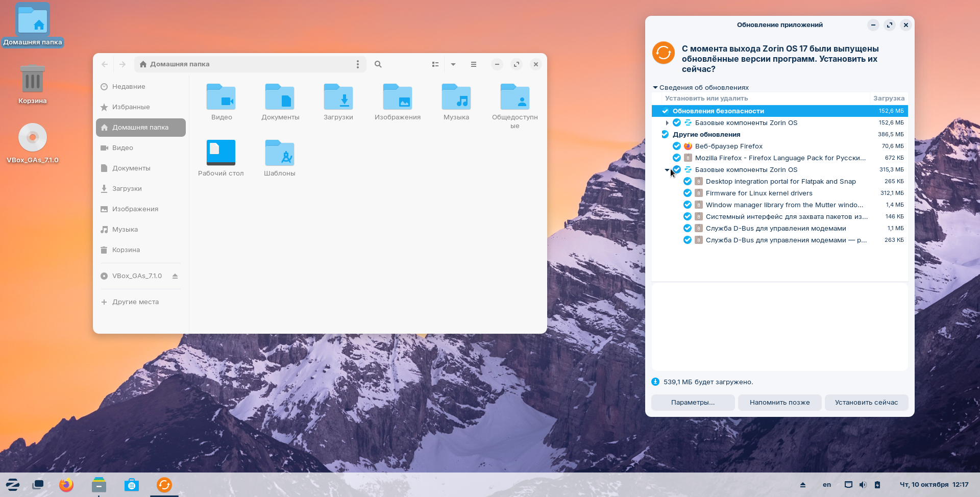980x497 pixels.
Task: Open the clock showing Чт, 10 октября
Action: 934,485
